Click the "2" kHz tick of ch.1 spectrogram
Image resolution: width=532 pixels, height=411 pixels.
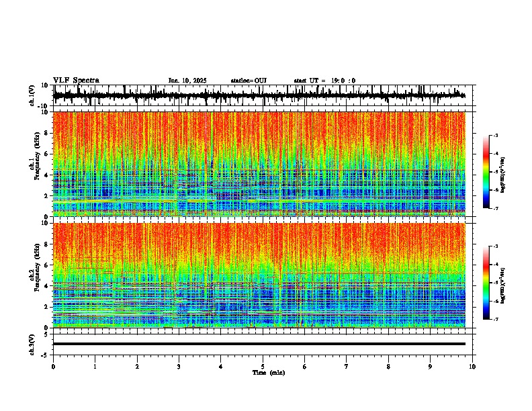pyautogui.click(x=46, y=196)
